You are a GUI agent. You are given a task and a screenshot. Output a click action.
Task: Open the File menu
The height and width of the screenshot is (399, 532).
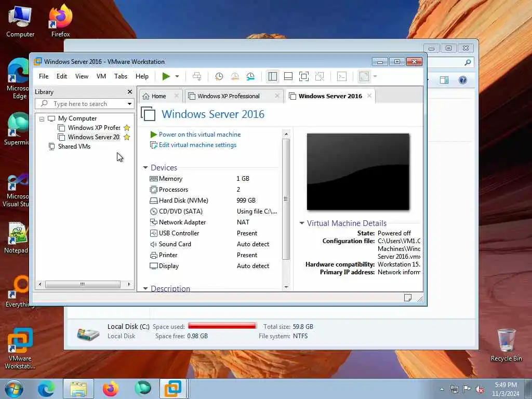[x=44, y=76]
